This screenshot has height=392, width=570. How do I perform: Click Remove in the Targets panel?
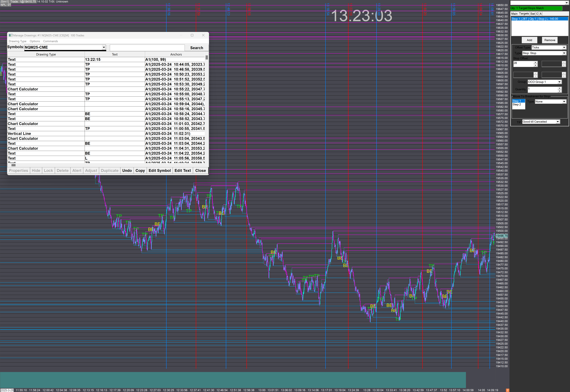click(550, 40)
